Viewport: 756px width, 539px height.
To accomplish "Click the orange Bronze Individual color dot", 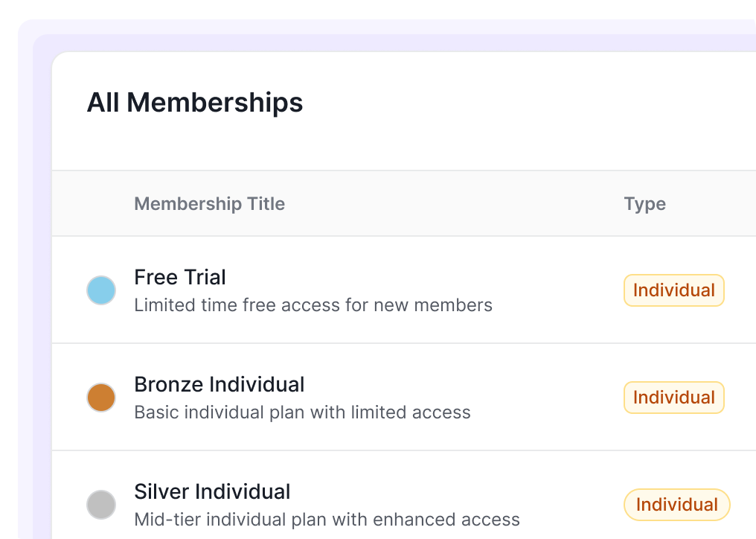I will [x=101, y=398].
